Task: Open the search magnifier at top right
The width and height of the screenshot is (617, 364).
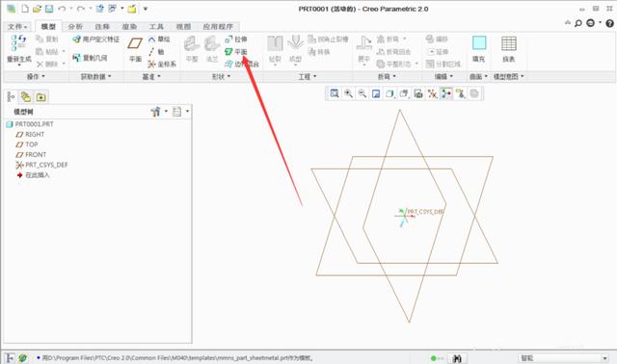Action: tap(578, 23)
